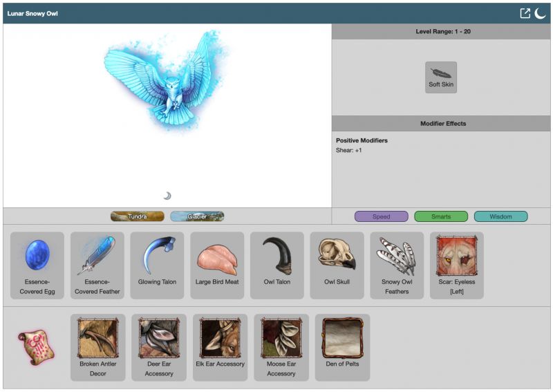This screenshot has height=392, width=553.
Task: Click the Lunar Snowy Owl artwork
Action: pyautogui.click(x=167, y=80)
